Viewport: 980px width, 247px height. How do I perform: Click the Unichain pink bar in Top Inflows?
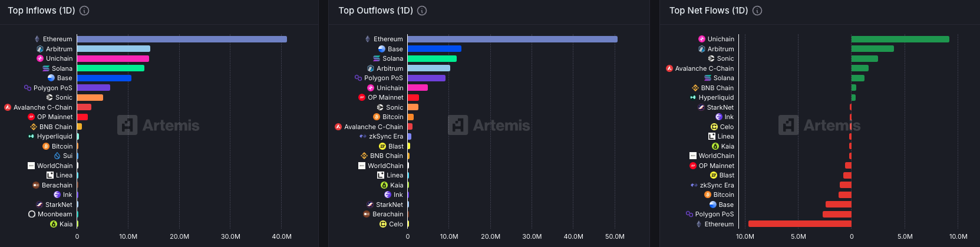click(113, 58)
